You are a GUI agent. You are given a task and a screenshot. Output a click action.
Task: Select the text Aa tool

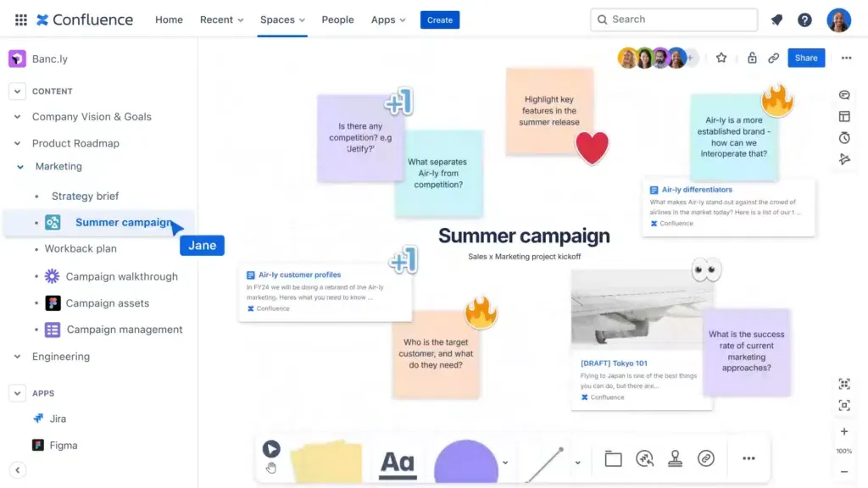tap(397, 462)
